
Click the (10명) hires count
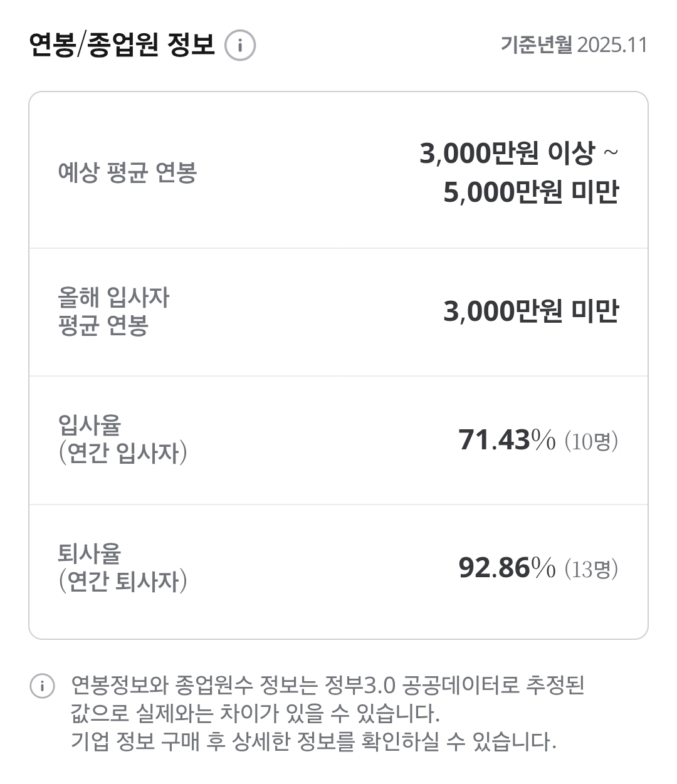coord(591,441)
